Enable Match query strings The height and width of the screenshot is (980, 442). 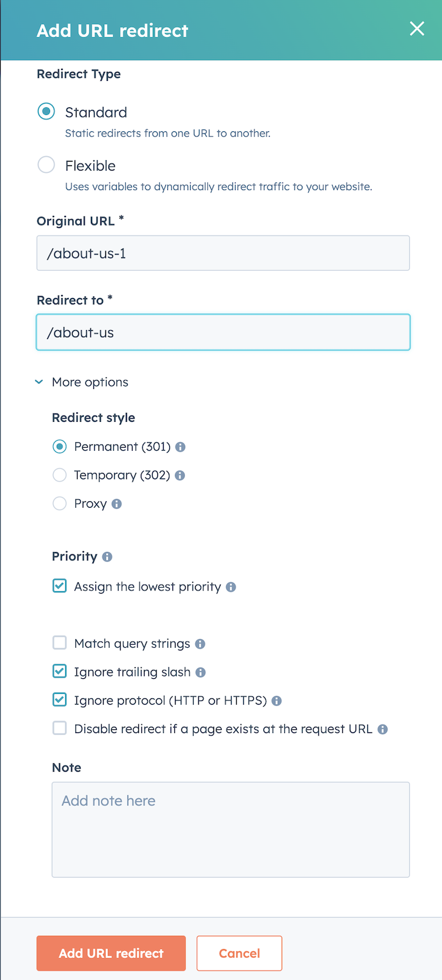[x=59, y=642]
